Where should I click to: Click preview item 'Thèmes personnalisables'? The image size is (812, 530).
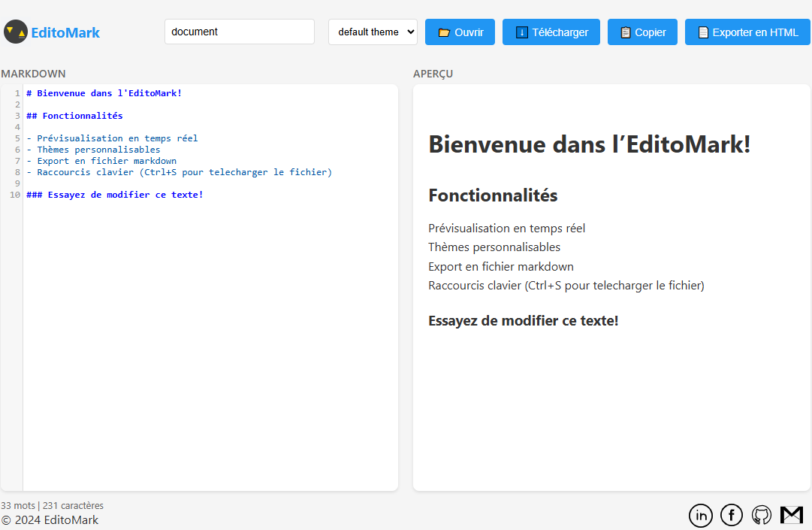494,247
